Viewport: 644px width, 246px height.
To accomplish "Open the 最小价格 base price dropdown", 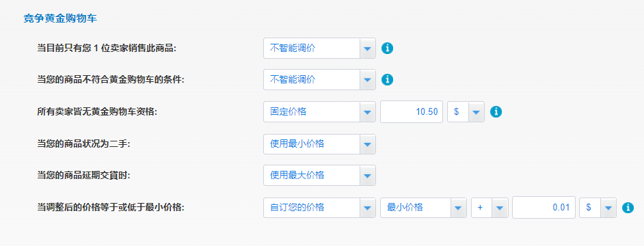I will (423, 208).
